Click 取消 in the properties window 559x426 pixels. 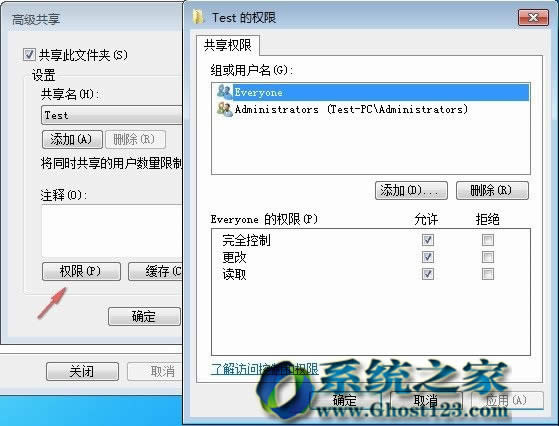click(x=155, y=371)
